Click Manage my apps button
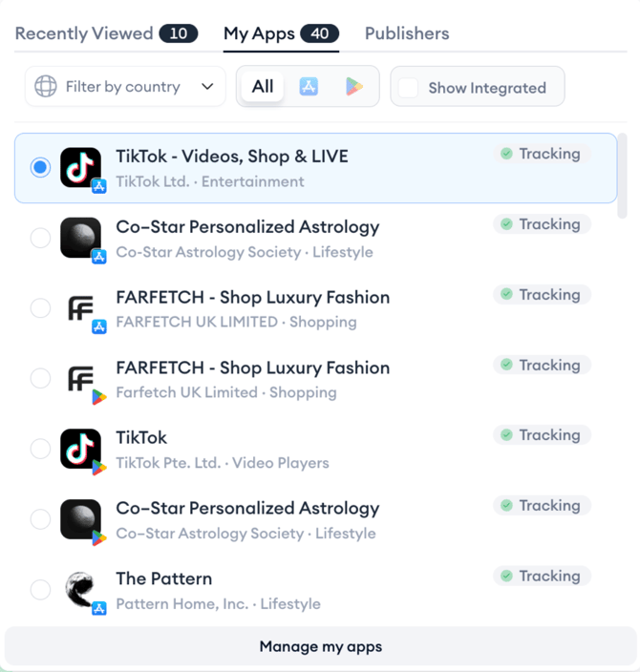Image resolution: width=640 pixels, height=672 pixels. point(320,646)
